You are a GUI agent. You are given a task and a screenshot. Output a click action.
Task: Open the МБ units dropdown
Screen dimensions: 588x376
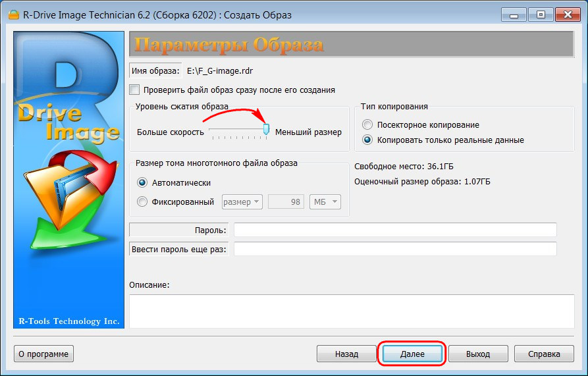click(x=325, y=202)
